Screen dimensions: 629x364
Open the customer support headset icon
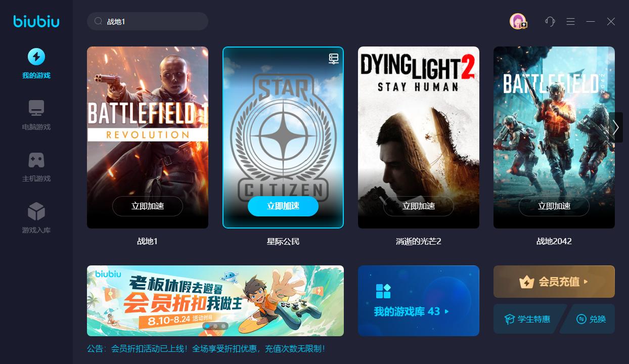tap(550, 21)
